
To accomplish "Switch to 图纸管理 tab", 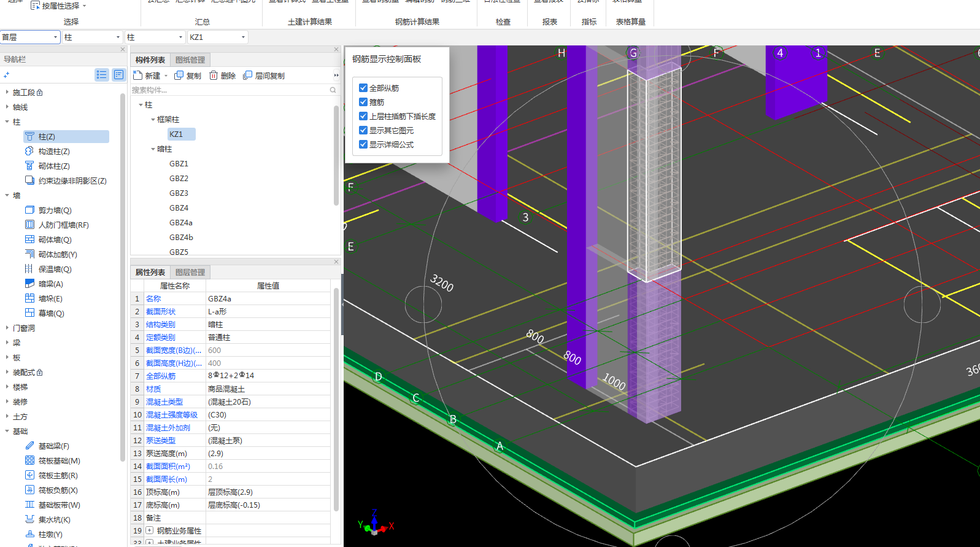I will pos(190,60).
